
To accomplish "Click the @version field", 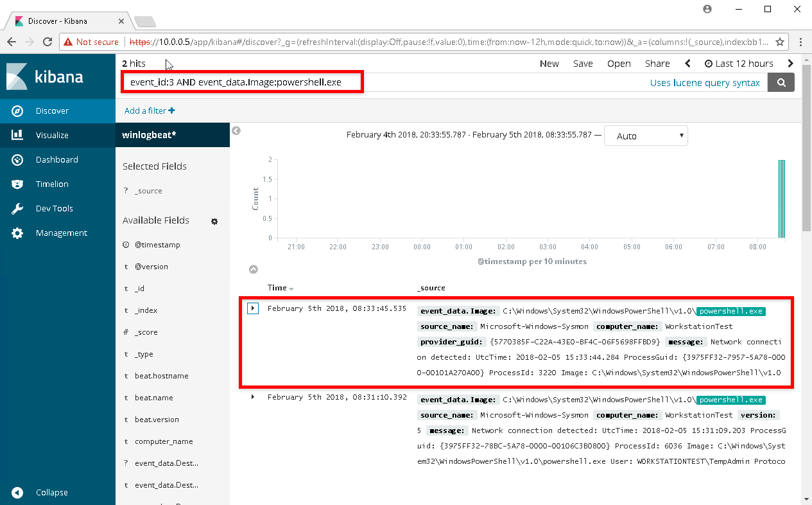I will click(151, 267).
